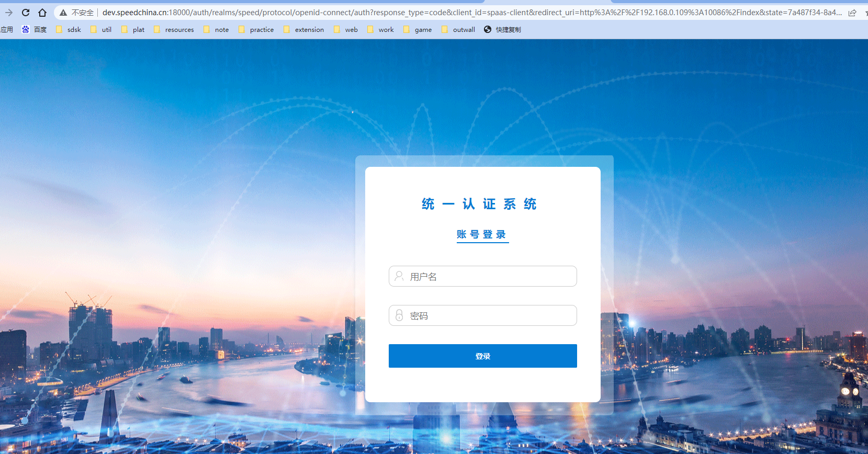Image resolution: width=868 pixels, height=454 pixels.
Task: Click the share icon in address bar
Action: point(852,13)
